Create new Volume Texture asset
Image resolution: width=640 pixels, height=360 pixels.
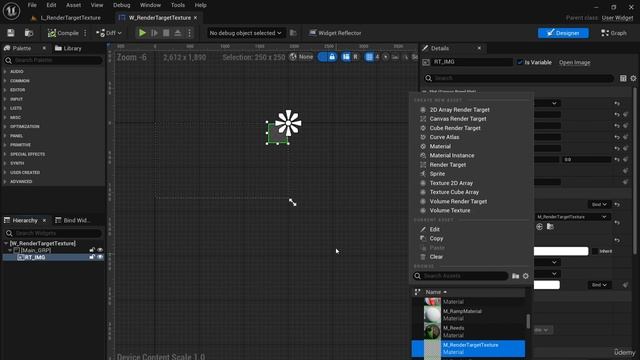pos(450,211)
